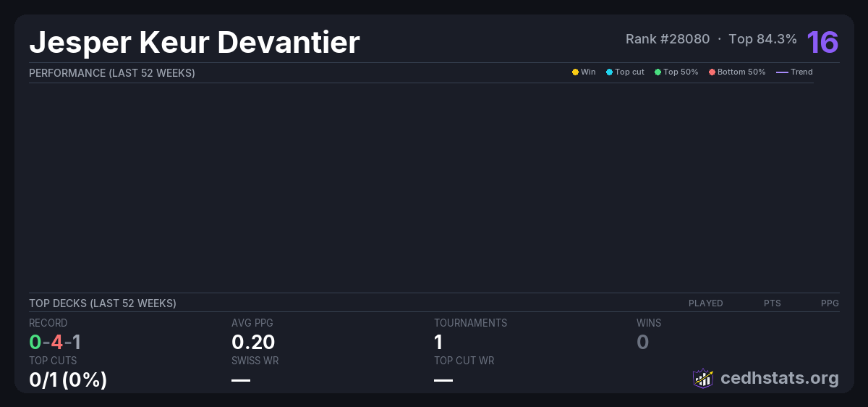Click the purple score number 16
The image size is (868, 407).
point(822,42)
